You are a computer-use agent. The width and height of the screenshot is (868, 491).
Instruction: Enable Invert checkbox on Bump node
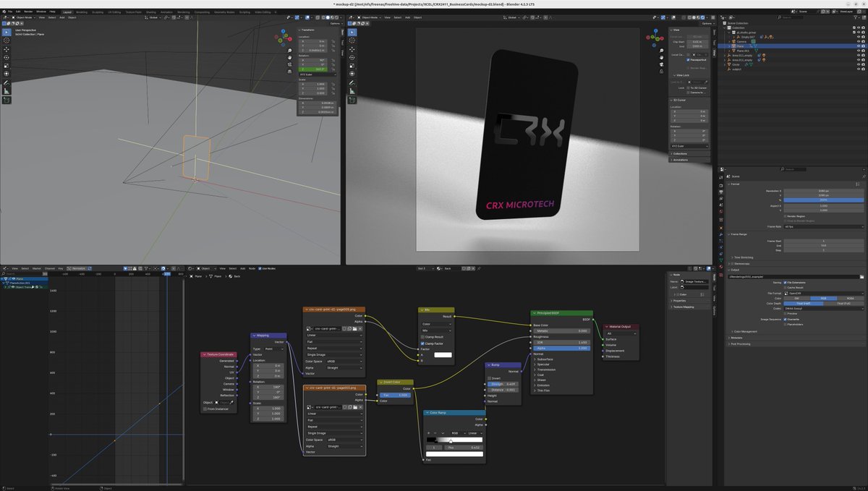pos(490,377)
